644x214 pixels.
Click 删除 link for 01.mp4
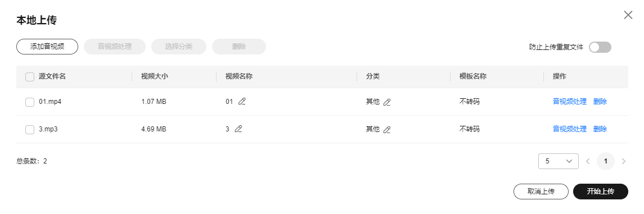600,102
